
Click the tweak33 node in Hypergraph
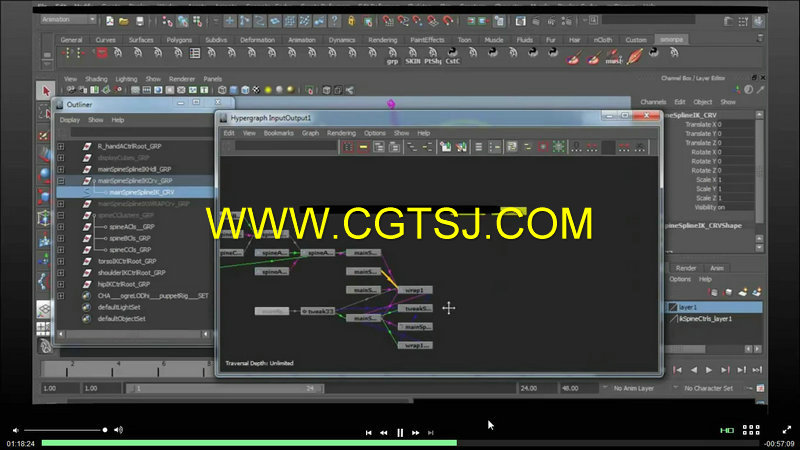coord(318,311)
